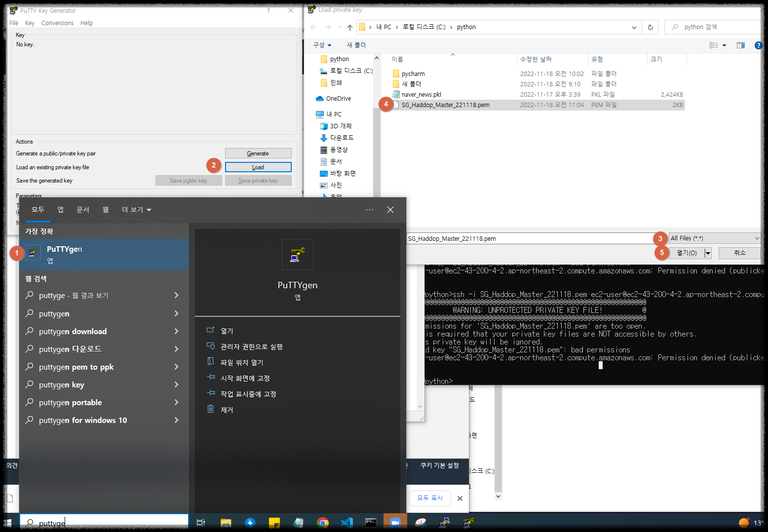Click the Generate button

click(x=258, y=153)
